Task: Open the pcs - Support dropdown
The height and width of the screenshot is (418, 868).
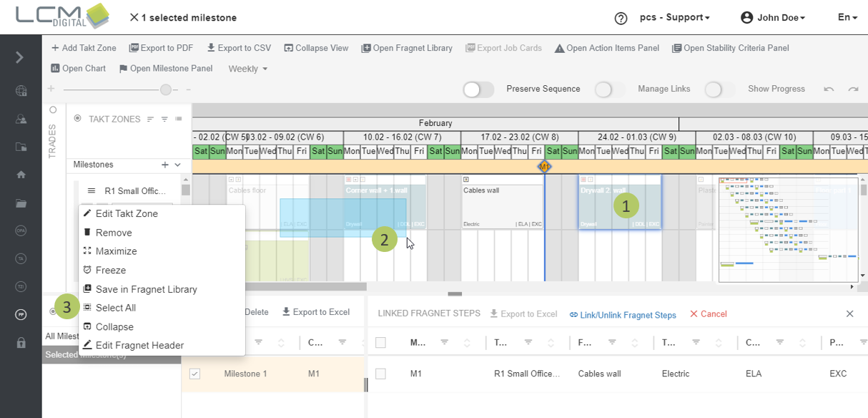Action: click(674, 17)
